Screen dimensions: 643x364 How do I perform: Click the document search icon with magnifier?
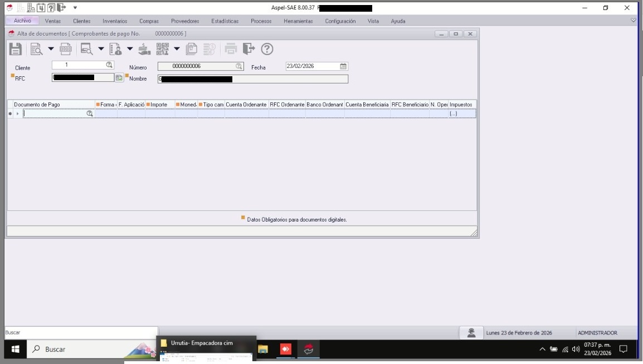coord(36,49)
